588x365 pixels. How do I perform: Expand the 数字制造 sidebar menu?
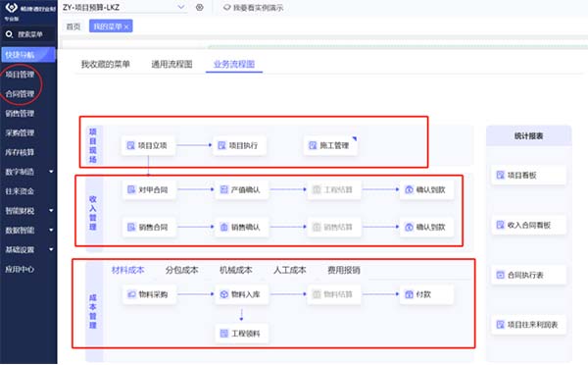coord(51,172)
